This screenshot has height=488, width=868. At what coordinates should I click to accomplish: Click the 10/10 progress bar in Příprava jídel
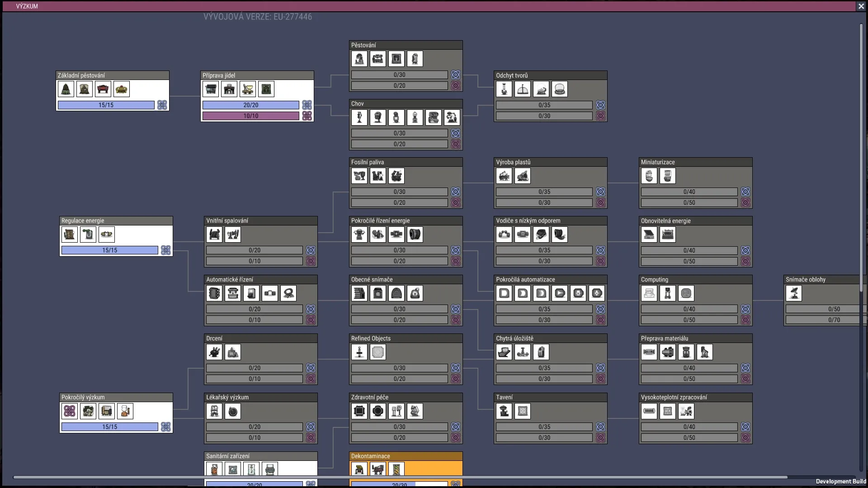(251, 116)
